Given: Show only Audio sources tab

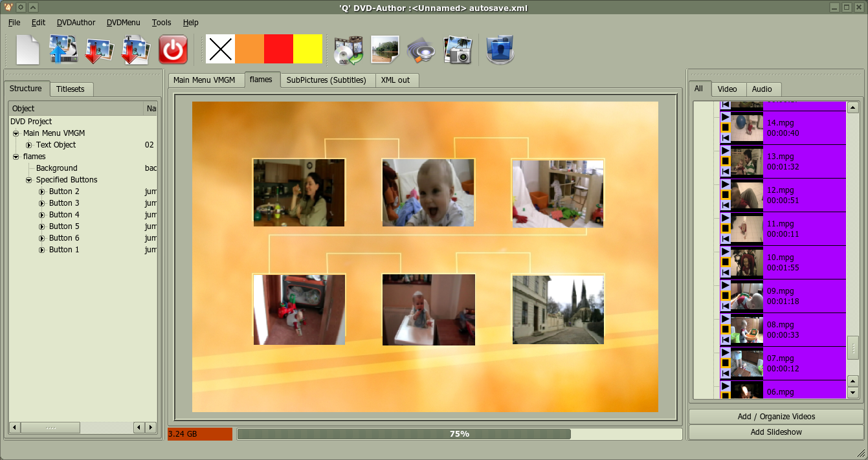Looking at the screenshot, I should (x=763, y=89).
